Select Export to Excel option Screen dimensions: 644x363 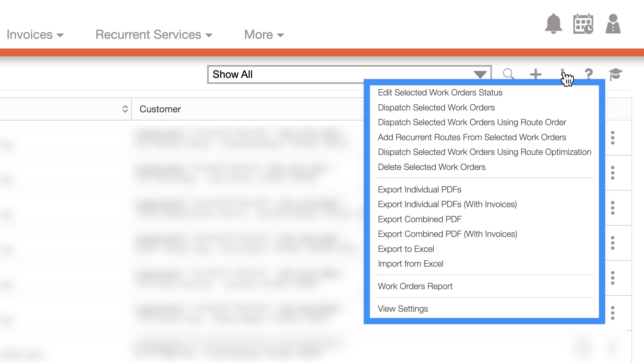406,249
